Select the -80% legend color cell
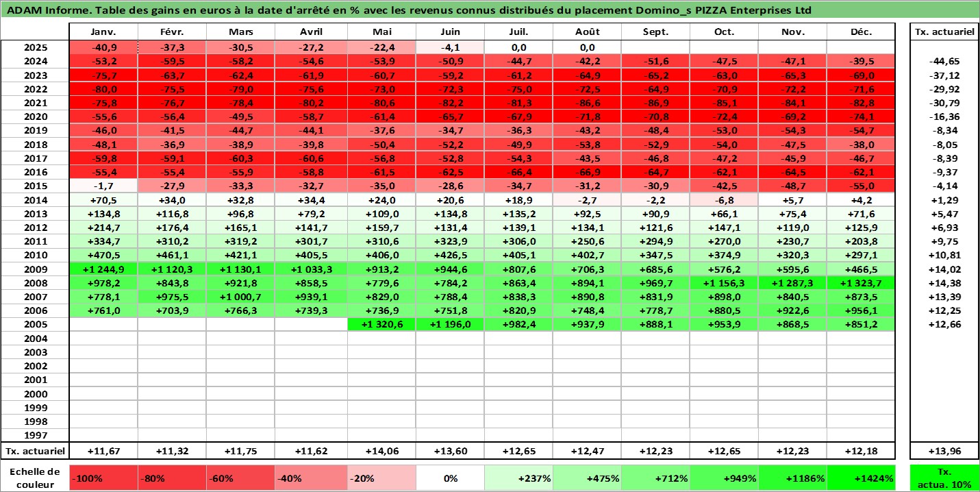980x492 pixels. pos(173,478)
